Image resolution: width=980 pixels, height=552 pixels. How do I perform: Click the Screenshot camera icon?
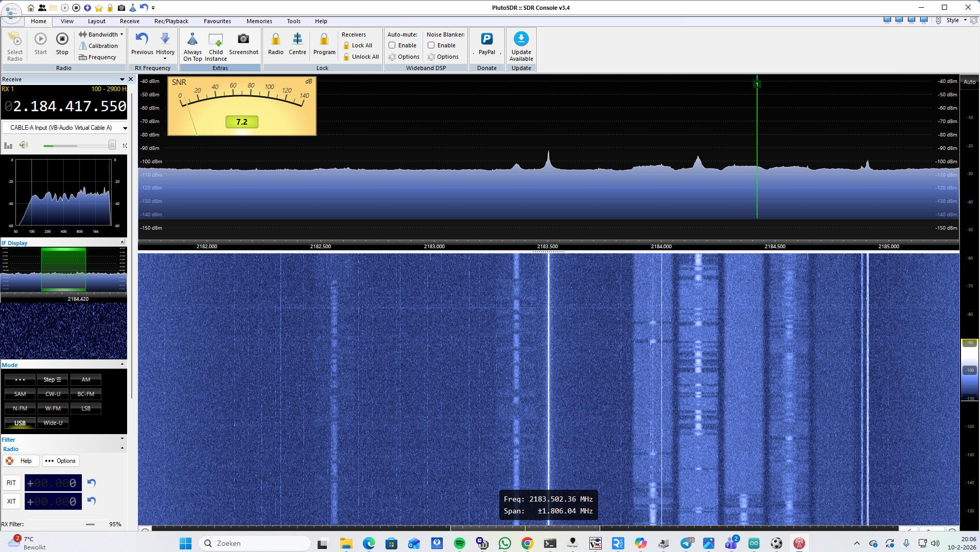click(x=243, y=39)
